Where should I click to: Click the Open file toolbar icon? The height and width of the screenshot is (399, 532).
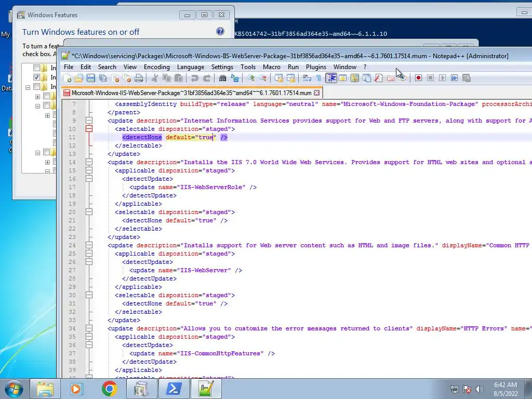(79, 78)
